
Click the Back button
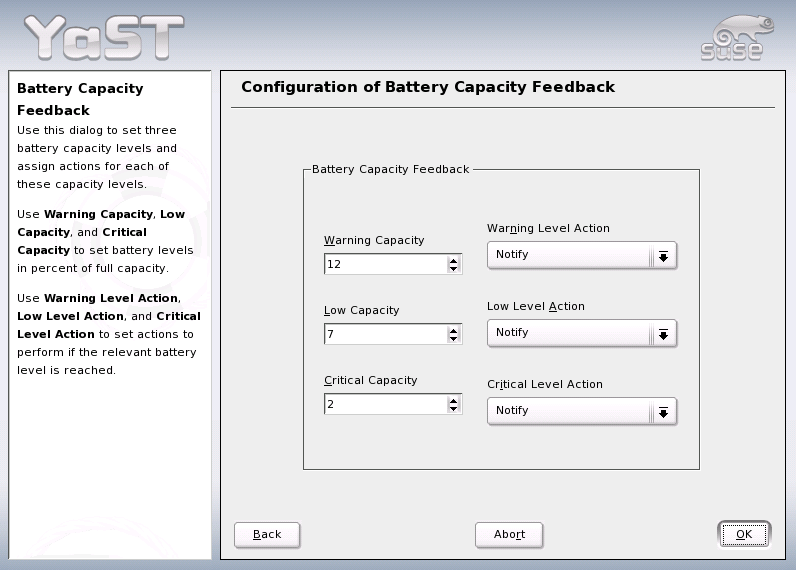click(x=267, y=534)
